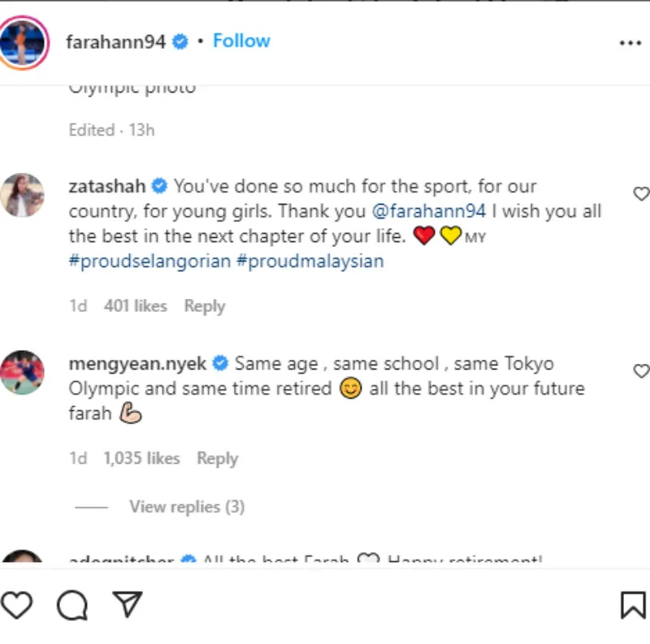View 401 likes on zatashah's comment

tap(135, 306)
